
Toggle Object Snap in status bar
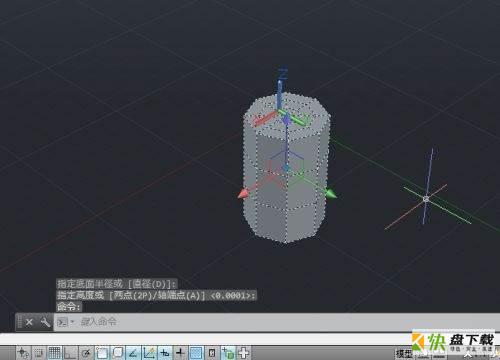102,353
